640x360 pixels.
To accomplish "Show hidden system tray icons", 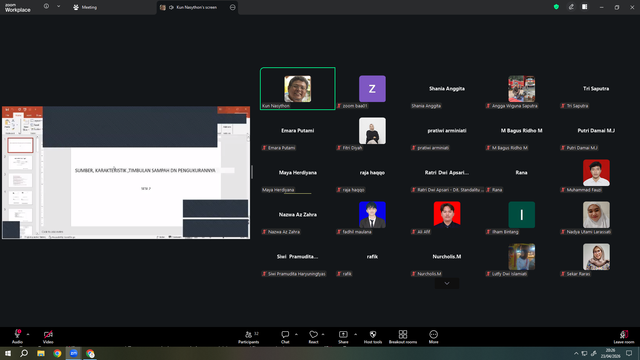I will tap(576, 353).
